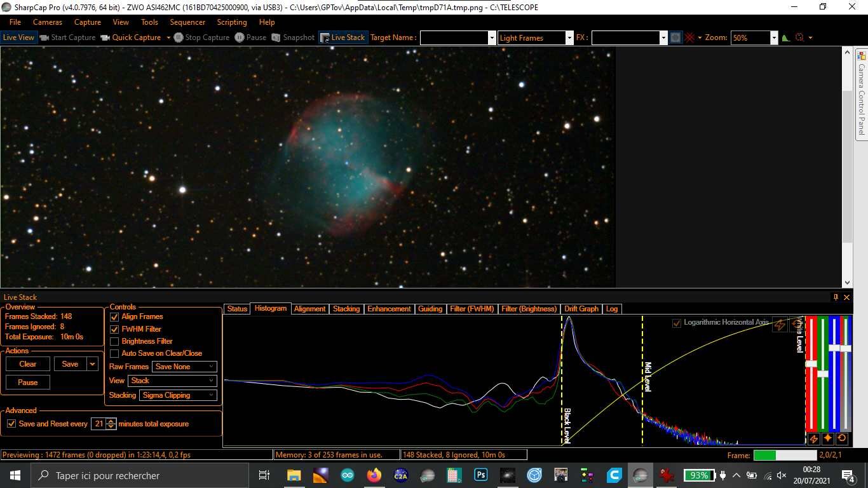Open Firefox from the taskbar
This screenshot has width=868, height=488.
click(374, 475)
